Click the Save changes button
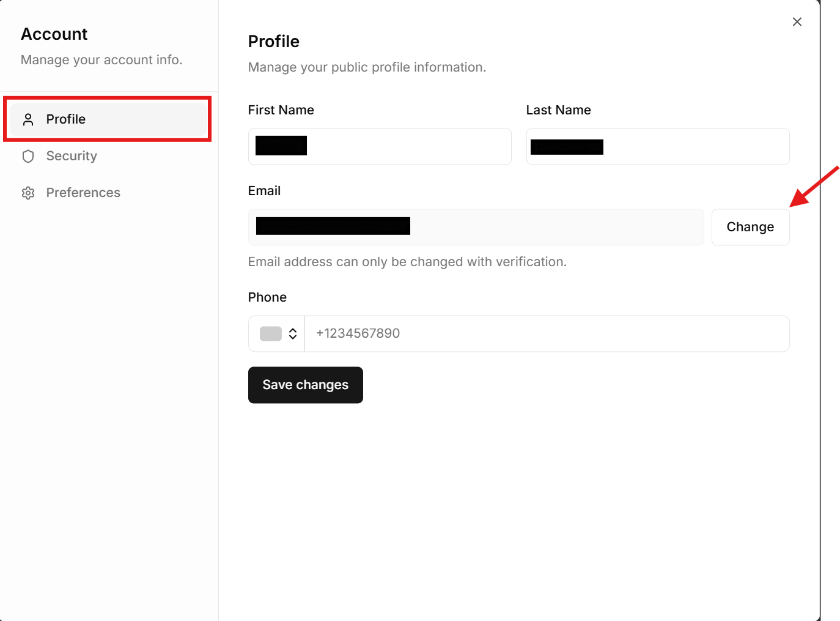The image size is (840, 621). 305,385
